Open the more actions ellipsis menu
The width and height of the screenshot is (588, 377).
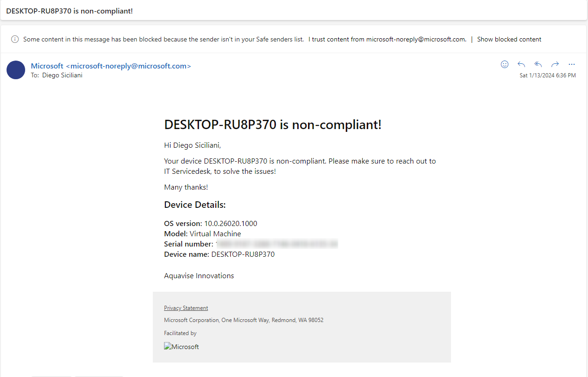click(x=572, y=64)
